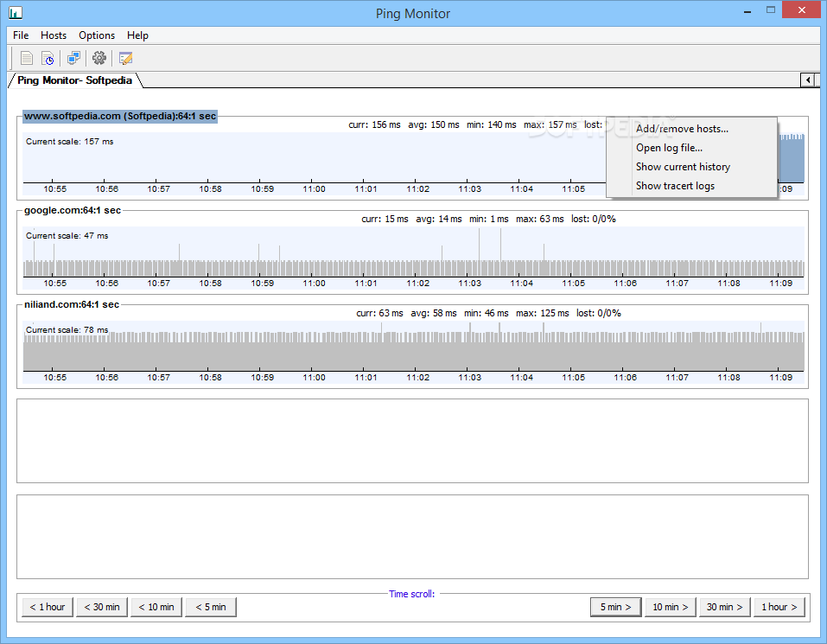This screenshot has height=644, width=827.
Task: Click the edit form icon with pencil
Action: [125, 58]
